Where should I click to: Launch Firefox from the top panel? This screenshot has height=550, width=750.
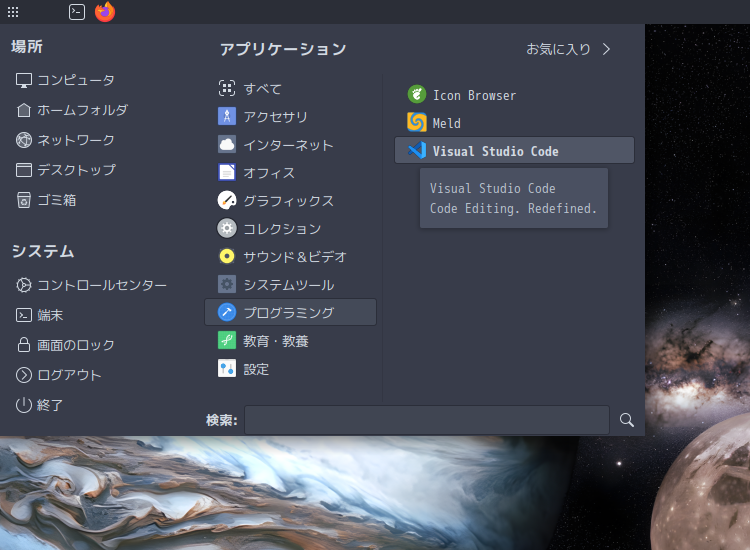[x=105, y=12]
